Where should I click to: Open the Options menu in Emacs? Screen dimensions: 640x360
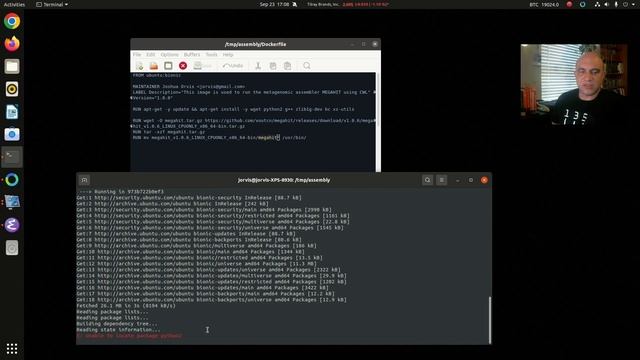(169, 55)
